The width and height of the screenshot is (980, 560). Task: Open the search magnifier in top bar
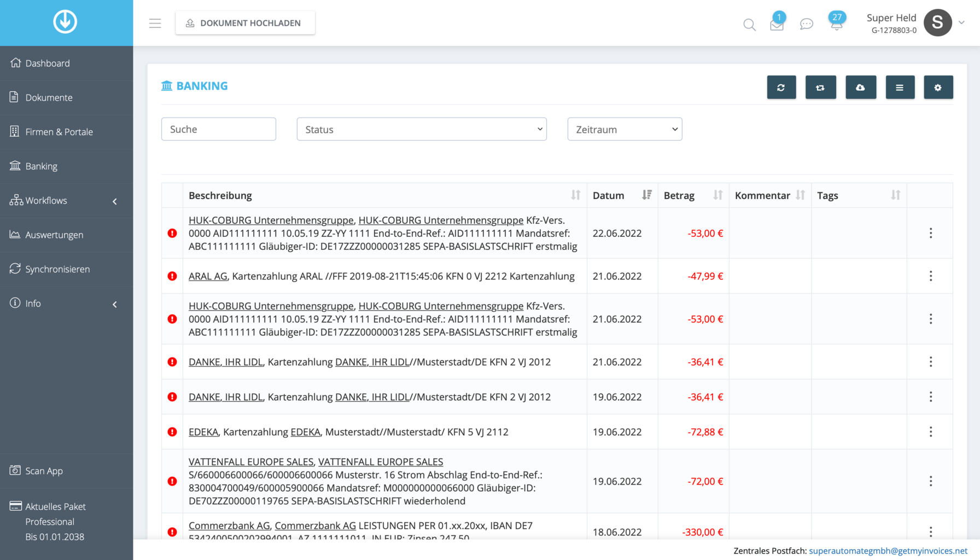(x=749, y=25)
